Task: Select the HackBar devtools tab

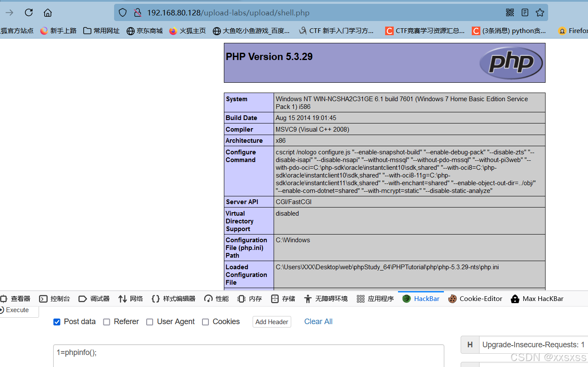Action: point(421,299)
